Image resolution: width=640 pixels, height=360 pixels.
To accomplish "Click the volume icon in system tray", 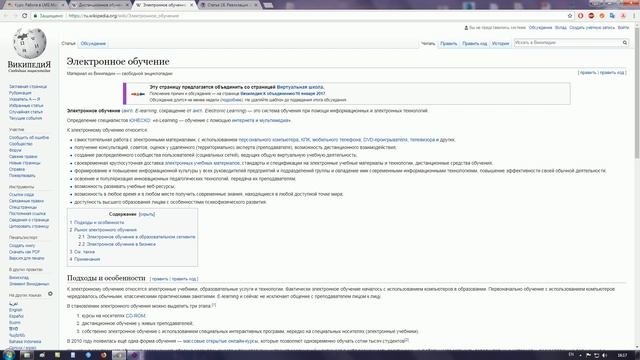I will 605,356.
